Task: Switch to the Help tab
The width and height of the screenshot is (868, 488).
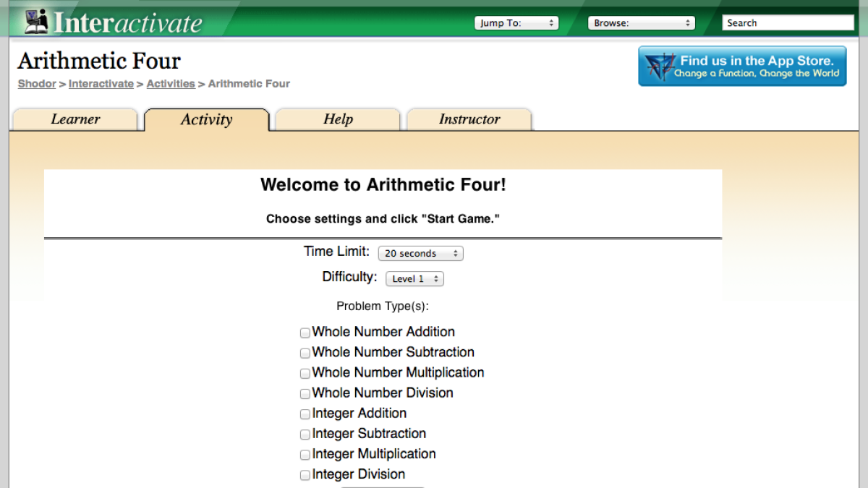Action: click(x=337, y=119)
